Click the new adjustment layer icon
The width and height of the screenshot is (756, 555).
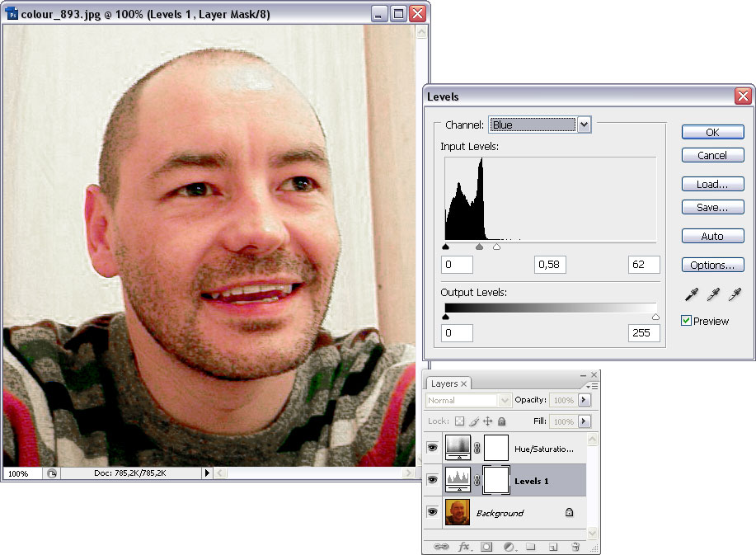[509, 546]
